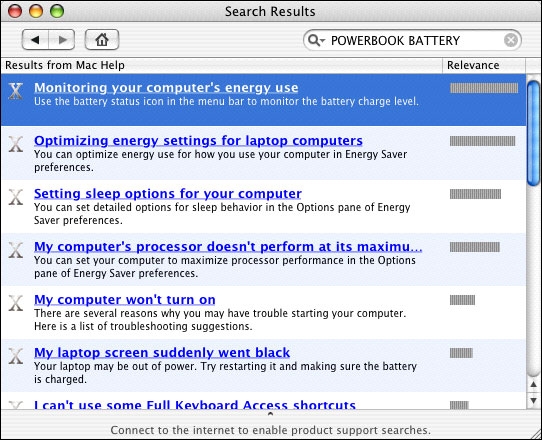Open My computer's processor doesn't perform topic
The width and height of the screenshot is (542, 440).
pos(228,247)
